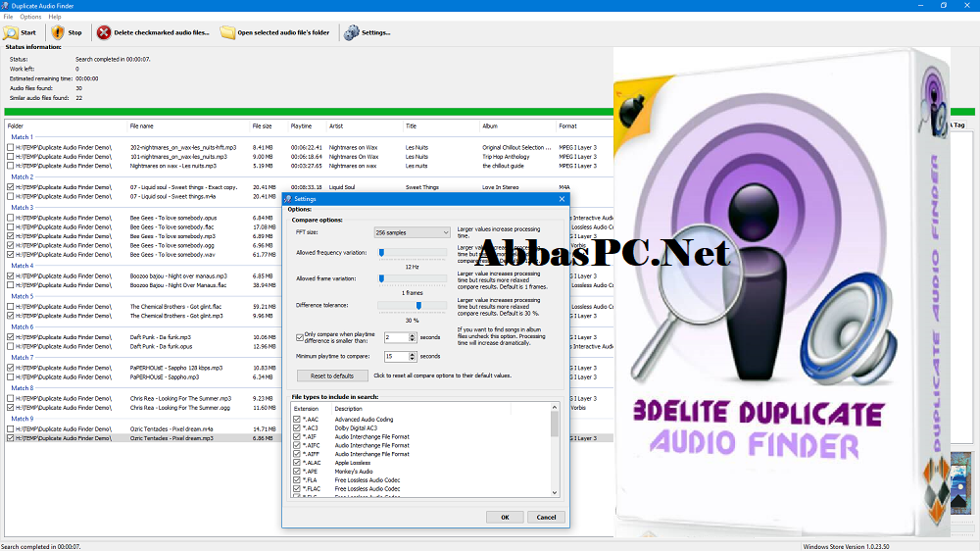Viewport: 980px width, 551px height.
Task: Click Delete checkmarked audio files red icon
Action: pos(104,32)
